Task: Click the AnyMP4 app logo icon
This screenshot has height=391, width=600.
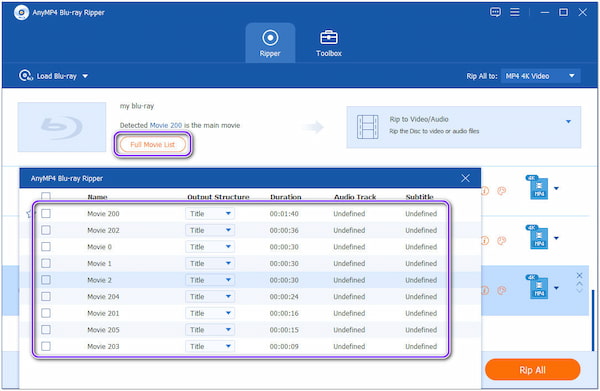Action: pyautogui.click(x=21, y=13)
